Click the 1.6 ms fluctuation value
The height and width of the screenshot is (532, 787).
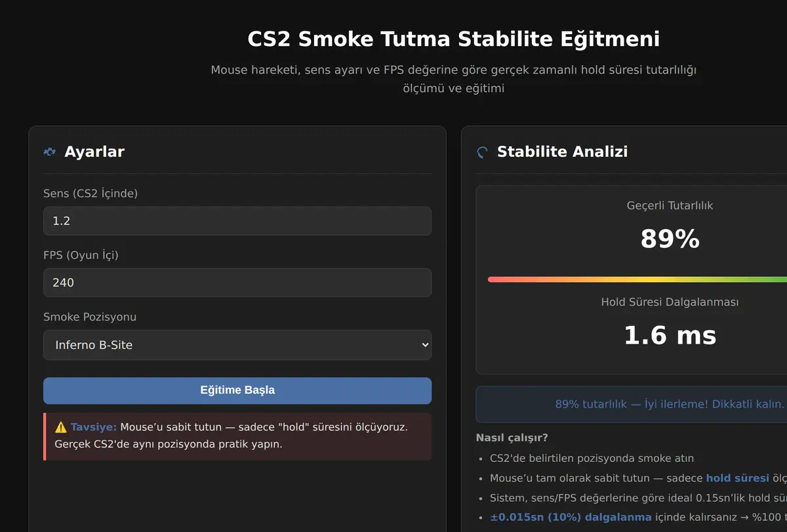pyautogui.click(x=670, y=335)
